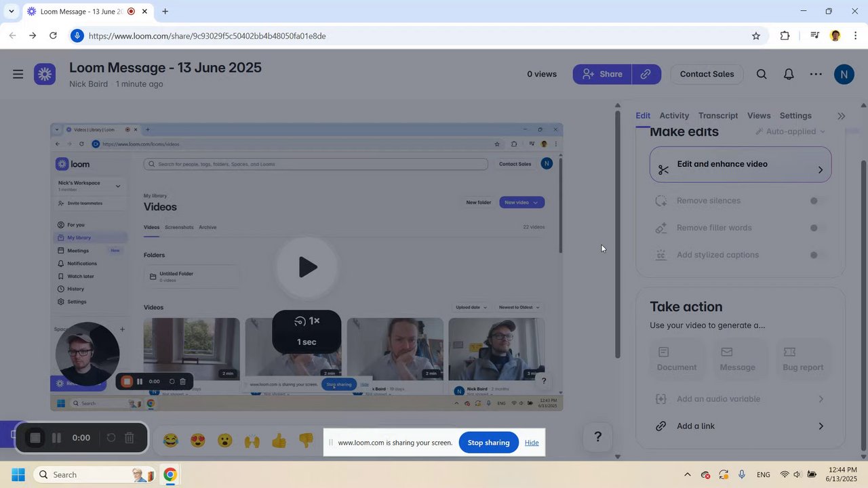Open notifications bell
Viewport: 868px width, 488px height.
point(789,74)
